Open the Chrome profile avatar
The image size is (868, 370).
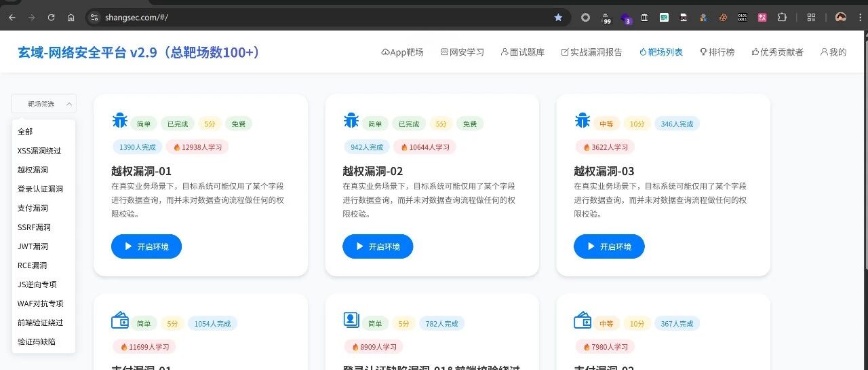[841, 17]
